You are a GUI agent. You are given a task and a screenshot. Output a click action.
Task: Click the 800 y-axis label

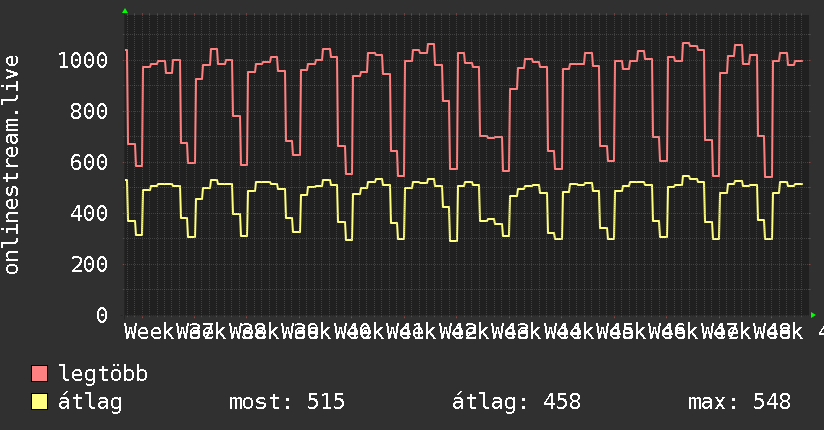[x=89, y=111]
